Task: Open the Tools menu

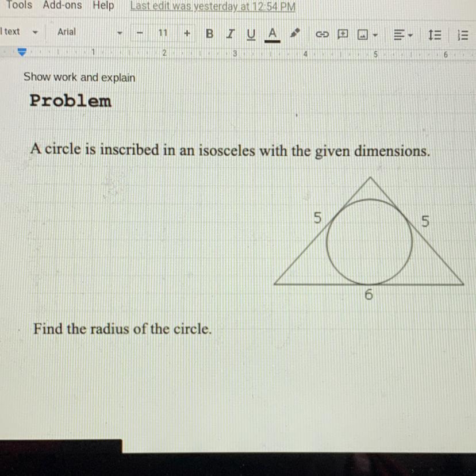Action: tap(19, 5)
